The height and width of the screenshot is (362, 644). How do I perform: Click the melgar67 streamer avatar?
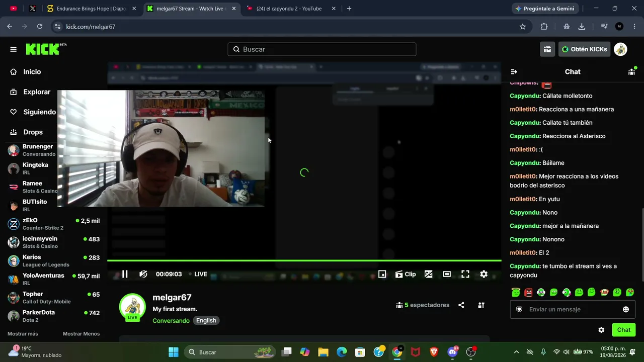[x=132, y=307]
